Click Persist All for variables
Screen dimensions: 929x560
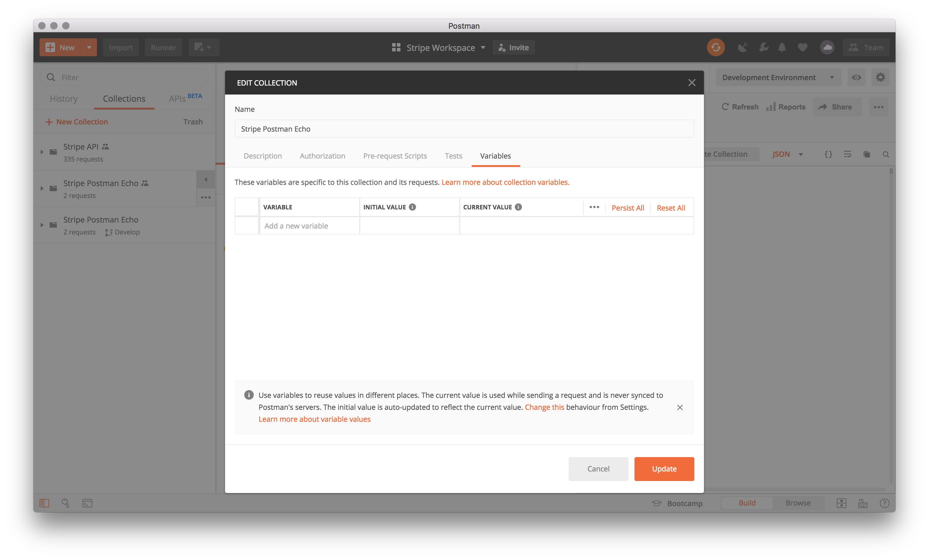point(628,208)
